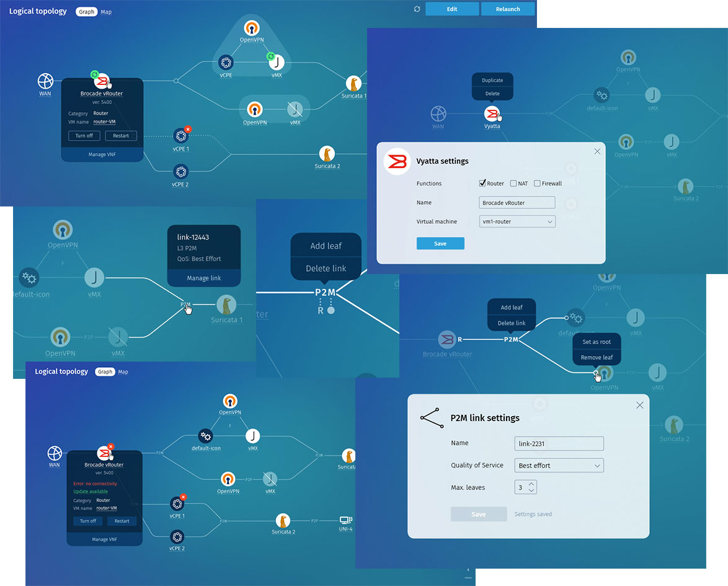Viewport: 728px width, 586px height.
Task: Save the Vyatta settings
Action: point(440,244)
